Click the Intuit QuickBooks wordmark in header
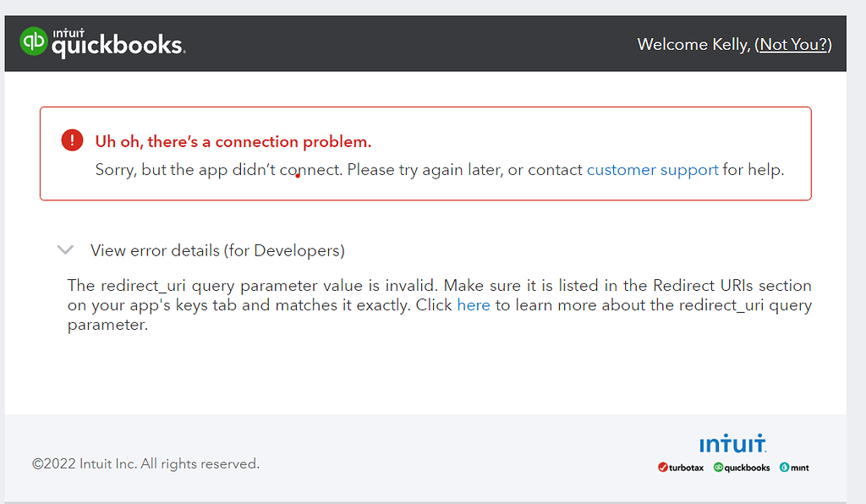 [118, 43]
